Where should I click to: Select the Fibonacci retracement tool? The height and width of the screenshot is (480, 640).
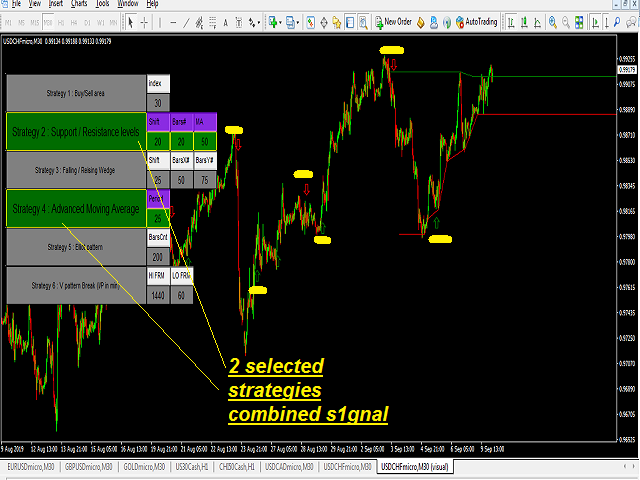[x=213, y=22]
